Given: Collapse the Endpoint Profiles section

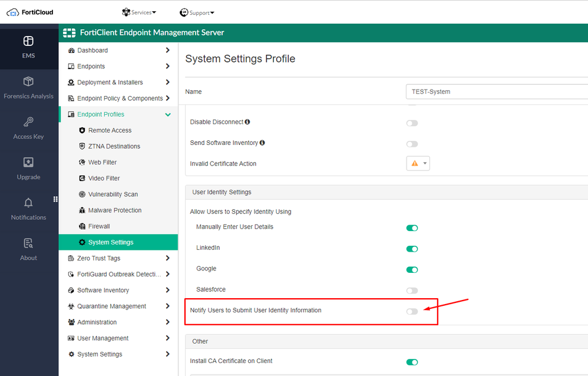Looking at the screenshot, I should tap(168, 114).
